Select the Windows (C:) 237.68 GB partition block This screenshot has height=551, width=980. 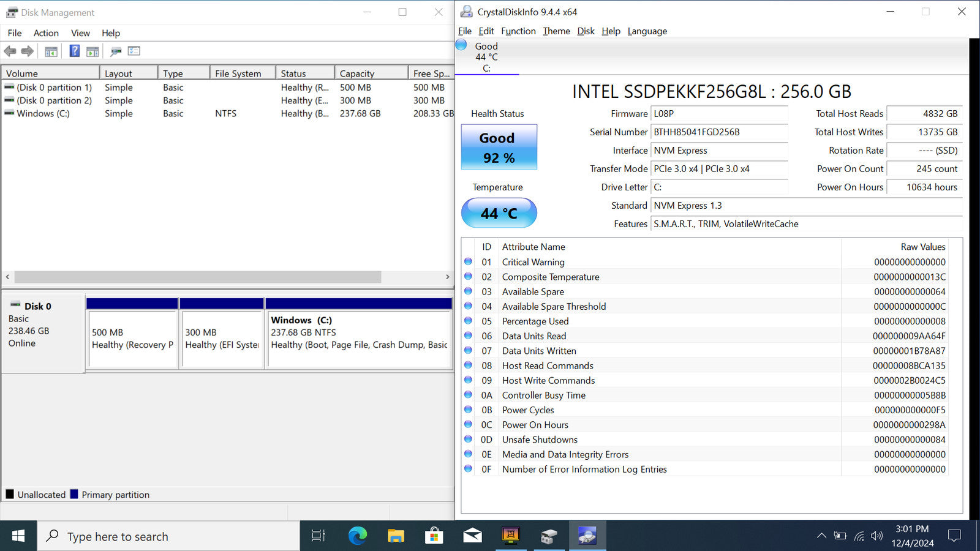[x=359, y=334]
